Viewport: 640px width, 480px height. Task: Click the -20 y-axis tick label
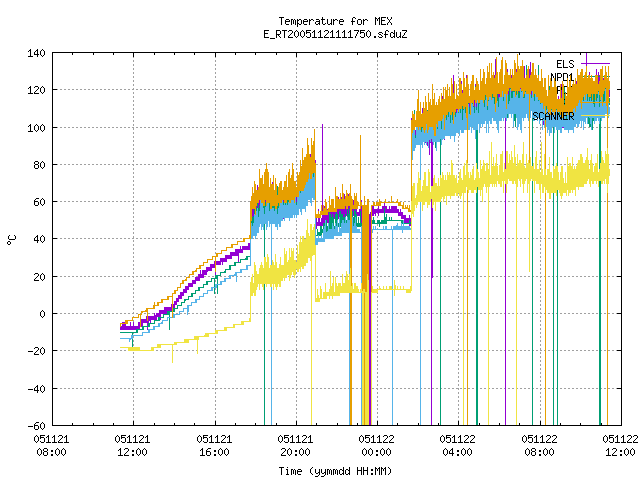click(x=36, y=351)
